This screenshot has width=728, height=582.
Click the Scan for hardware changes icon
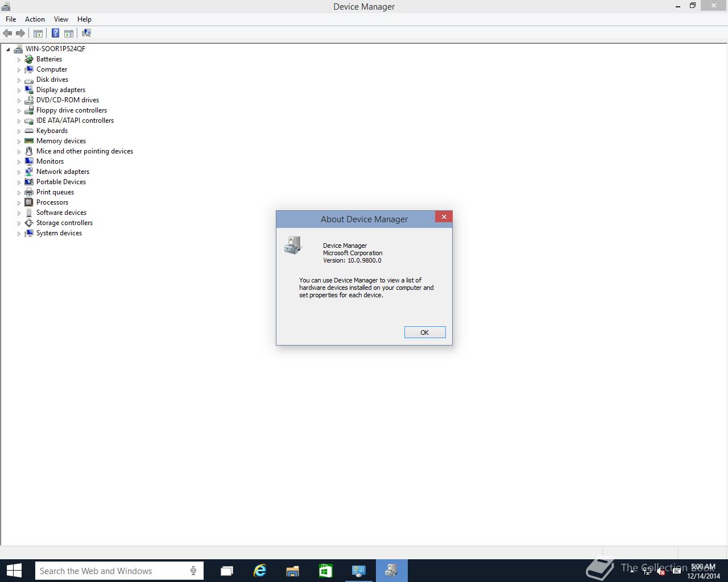click(x=86, y=34)
